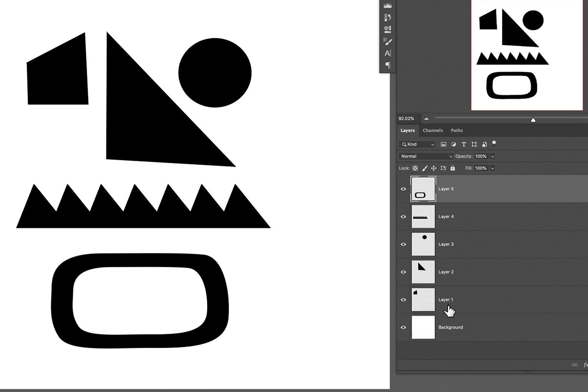Image resolution: width=588 pixels, height=392 pixels.
Task: Select the 'Layer 2' name text
Action: pyautogui.click(x=446, y=272)
